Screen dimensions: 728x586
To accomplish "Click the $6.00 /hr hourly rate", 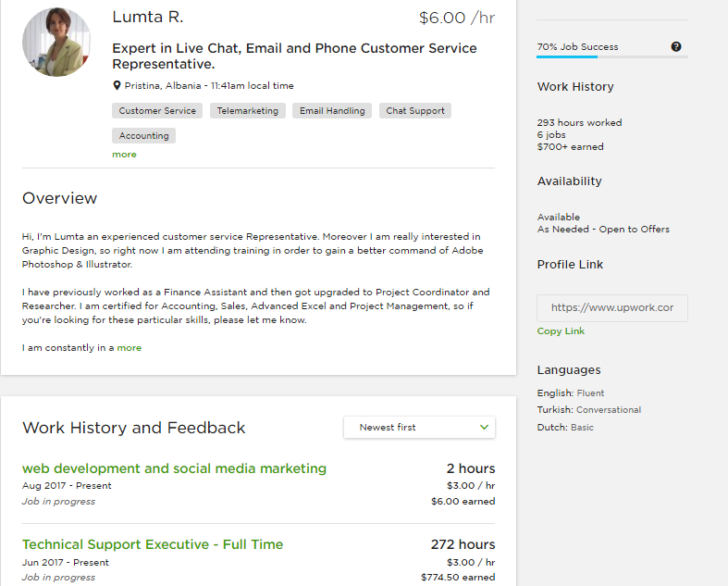I will pos(457,18).
